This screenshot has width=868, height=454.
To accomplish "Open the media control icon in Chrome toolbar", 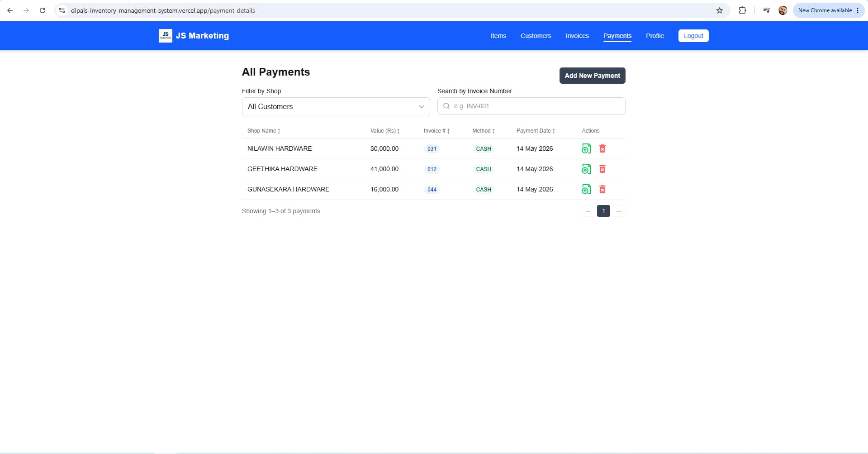I will point(766,10).
